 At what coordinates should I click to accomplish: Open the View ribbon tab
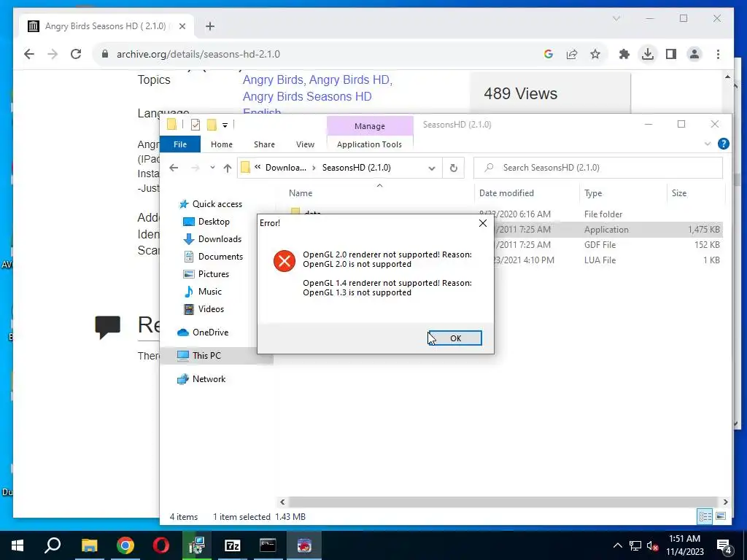point(305,144)
